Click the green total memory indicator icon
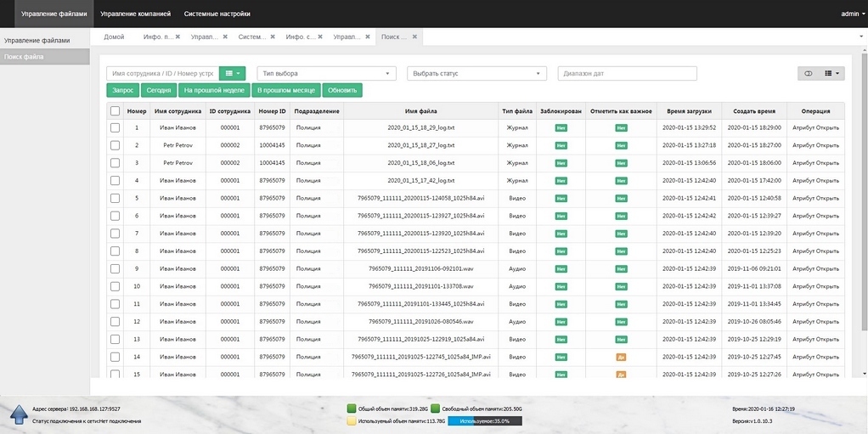The height and width of the screenshot is (434, 868). click(352, 409)
